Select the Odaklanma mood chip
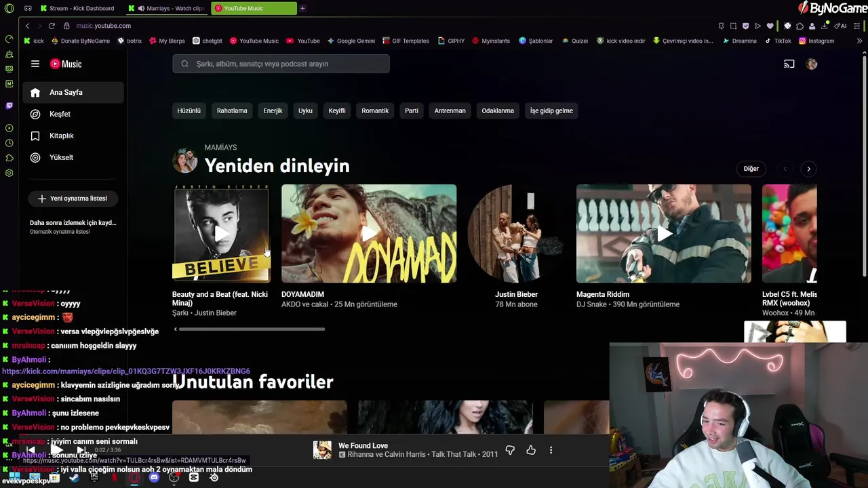This screenshot has width=868, height=488. coord(498,110)
